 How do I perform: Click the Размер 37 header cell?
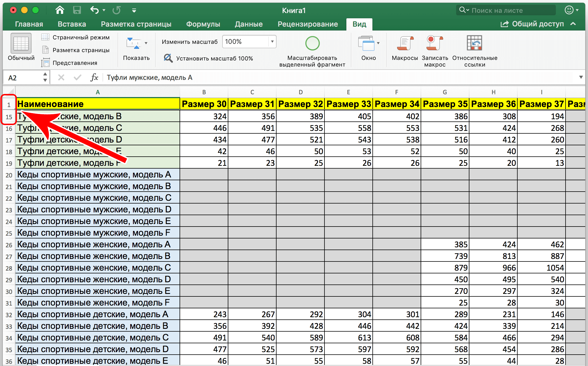click(541, 104)
